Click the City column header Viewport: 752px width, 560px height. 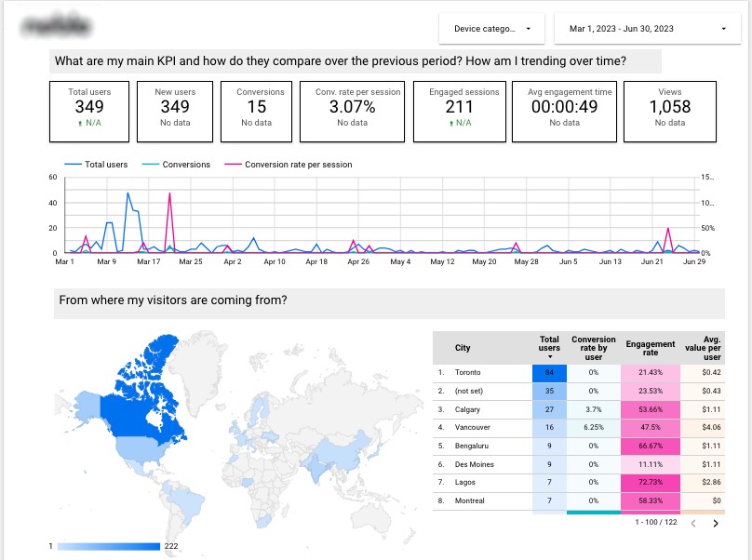point(463,348)
